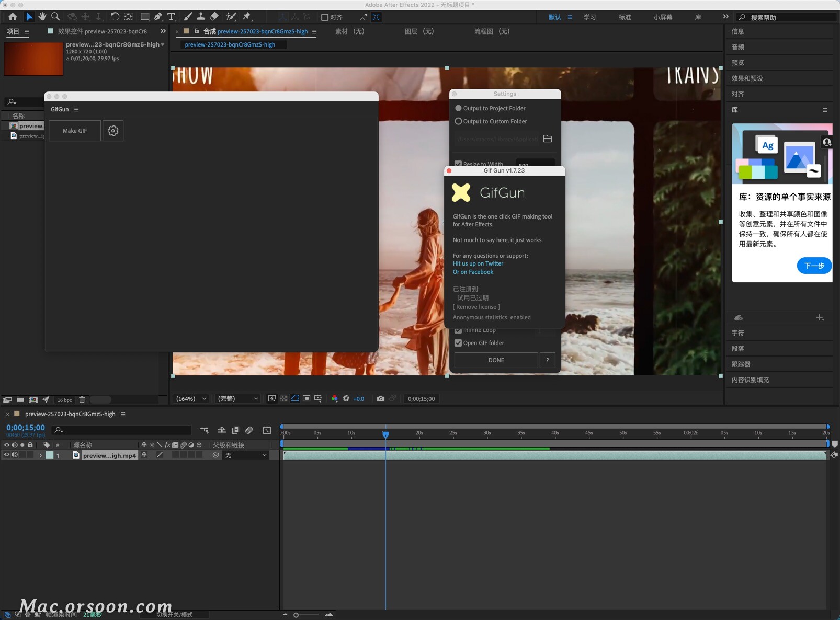Open Or on Facebook link
Screen dimensions: 840x620
(x=473, y=272)
